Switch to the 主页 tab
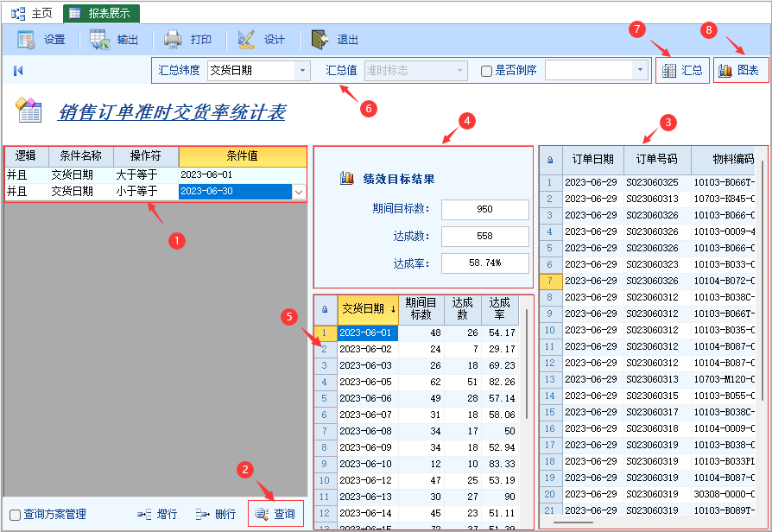772x532 pixels. (32, 13)
